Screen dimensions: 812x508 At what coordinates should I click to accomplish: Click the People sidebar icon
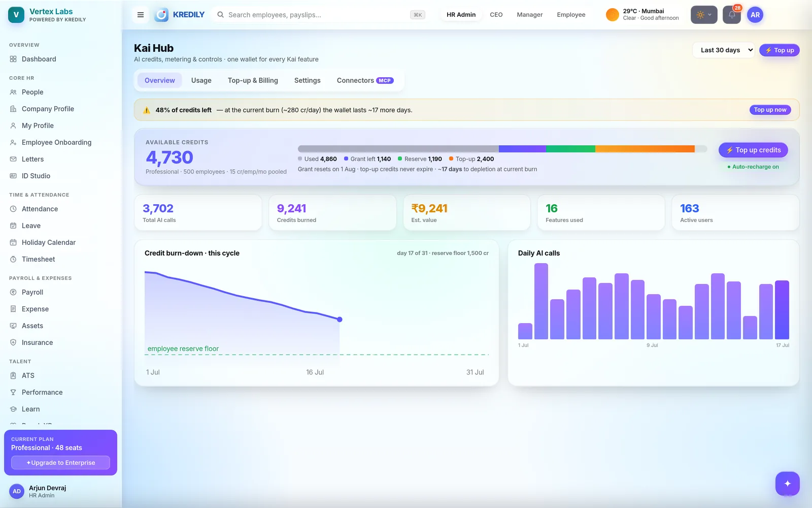pos(13,92)
